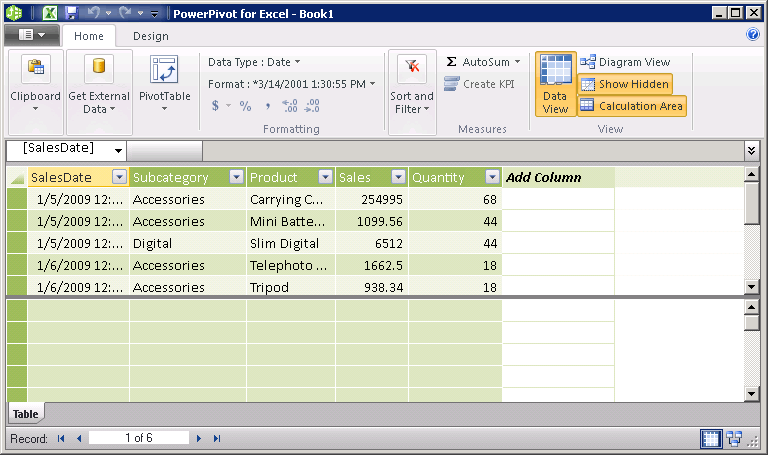Open the PowerPivot file menu button
This screenshot has width=768, height=455.
pos(32,35)
